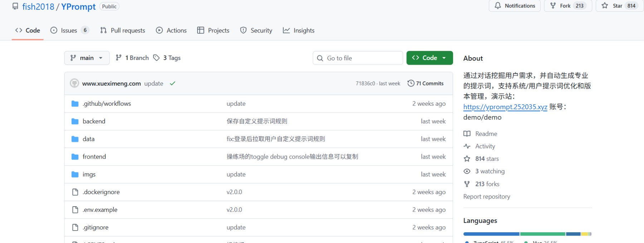Image resolution: width=644 pixels, height=243 pixels.
Task: Switch to the Issues tab
Action: [x=69, y=30]
